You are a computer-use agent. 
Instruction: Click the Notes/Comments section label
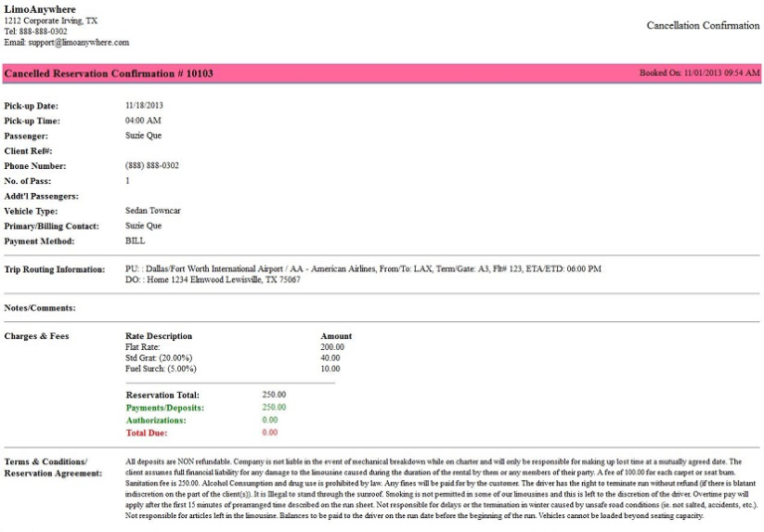tap(40, 308)
